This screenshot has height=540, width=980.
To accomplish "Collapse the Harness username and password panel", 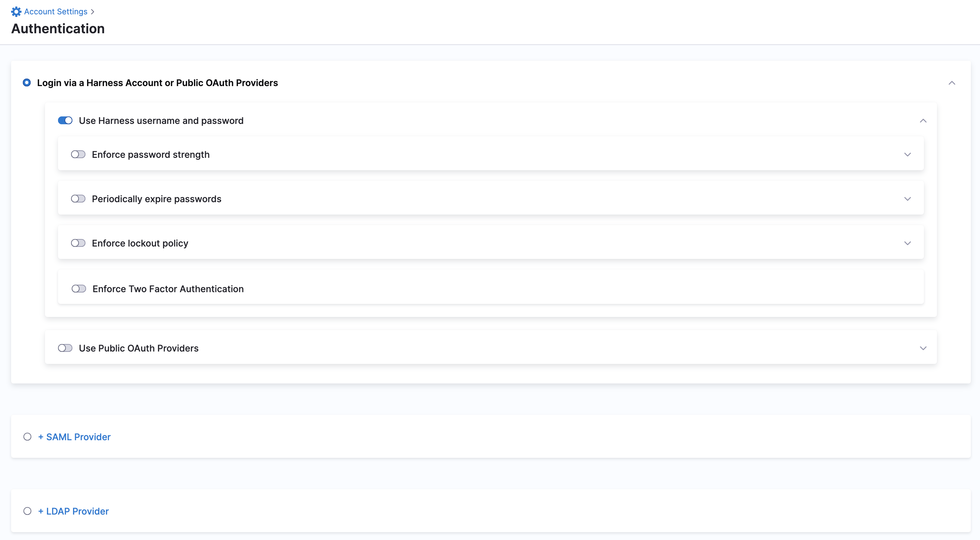I will [x=923, y=121].
